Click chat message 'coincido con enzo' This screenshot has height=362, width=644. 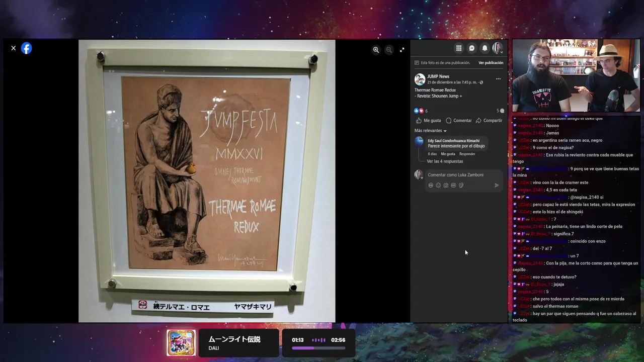(x=588, y=241)
